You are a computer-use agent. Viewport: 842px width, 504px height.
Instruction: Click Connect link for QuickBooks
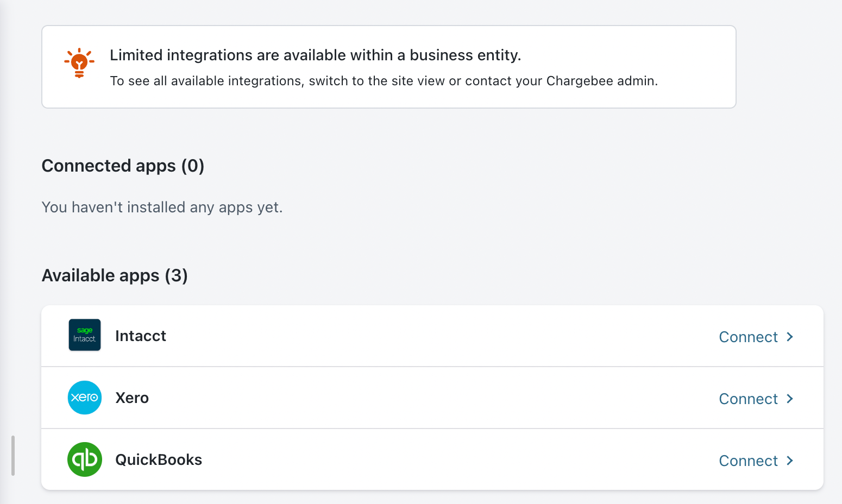[x=748, y=461]
